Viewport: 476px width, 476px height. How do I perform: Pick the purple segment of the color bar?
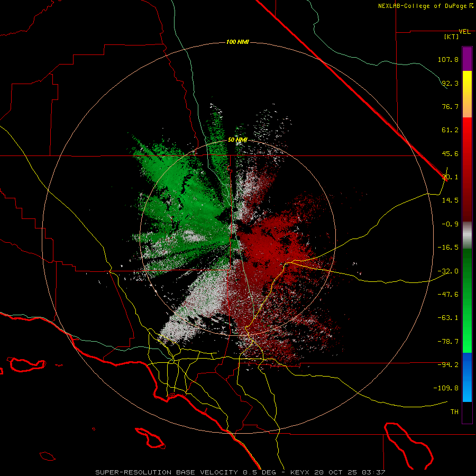tap(467, 59)
